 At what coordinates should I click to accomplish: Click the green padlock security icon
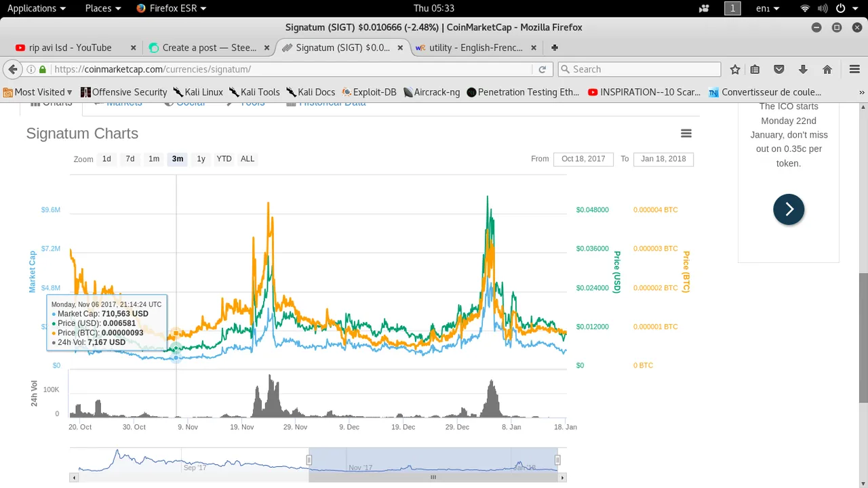(x=43, y=69)
